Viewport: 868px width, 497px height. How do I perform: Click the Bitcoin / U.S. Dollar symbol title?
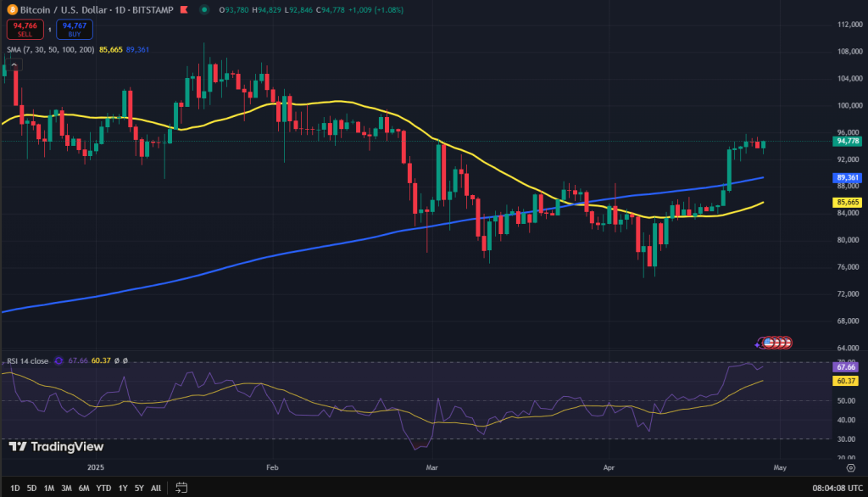(97, 10)
